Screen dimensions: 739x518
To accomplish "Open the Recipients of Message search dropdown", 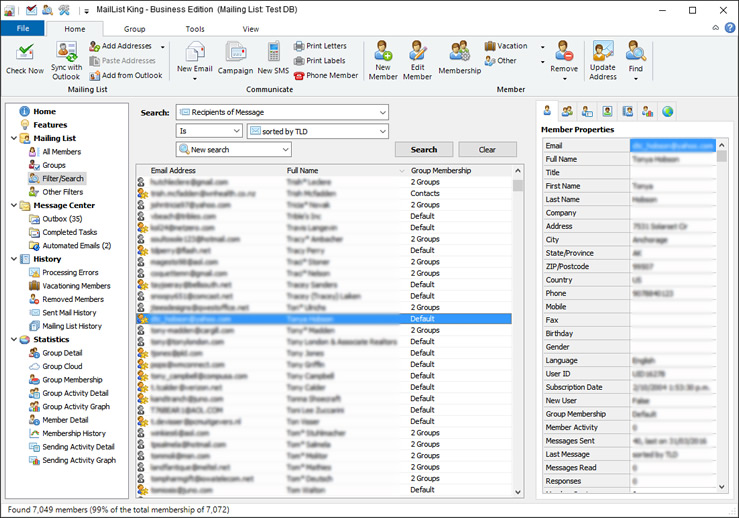I will [282, 112].
